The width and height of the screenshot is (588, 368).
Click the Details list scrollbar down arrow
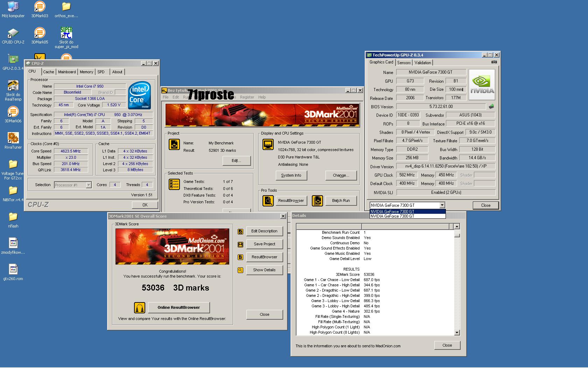coord(457,333)
